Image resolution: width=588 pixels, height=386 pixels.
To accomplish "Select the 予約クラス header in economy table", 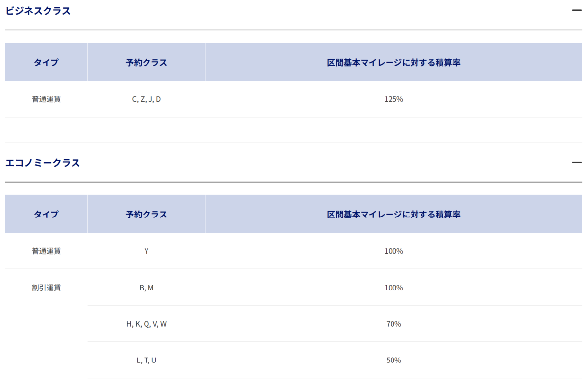I will point(147,214).
